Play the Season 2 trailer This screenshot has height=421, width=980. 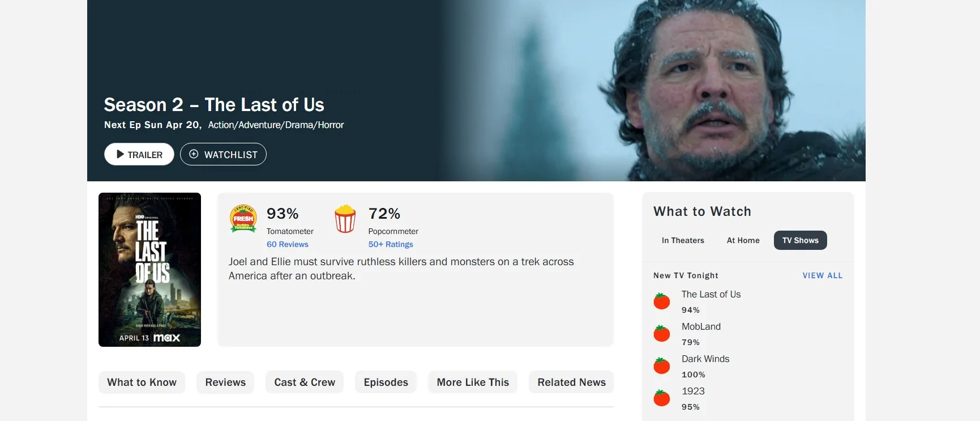[x=139, y=154]
